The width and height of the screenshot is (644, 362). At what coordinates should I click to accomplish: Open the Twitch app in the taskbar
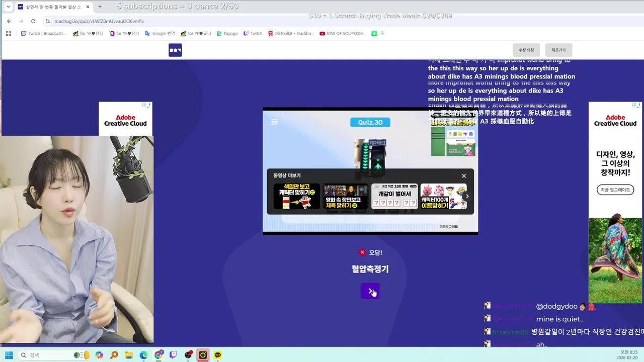(x=173, y=355)
